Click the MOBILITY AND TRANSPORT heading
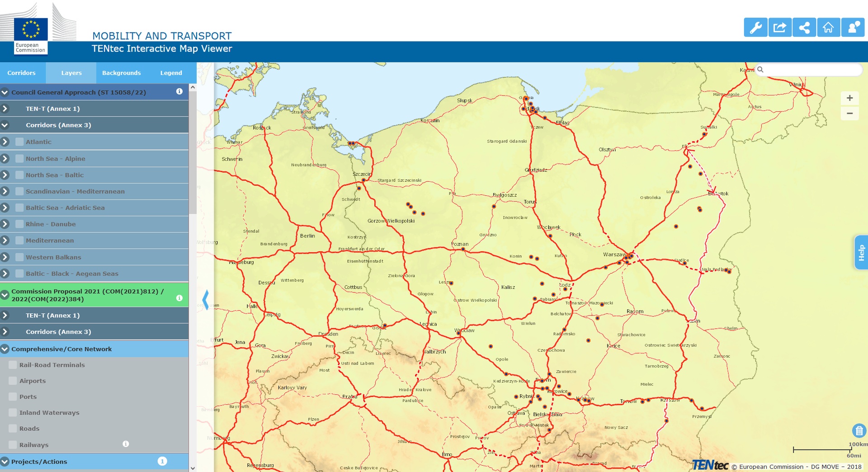The width and height of the screenshot is (868, 472). click(162, 36)
